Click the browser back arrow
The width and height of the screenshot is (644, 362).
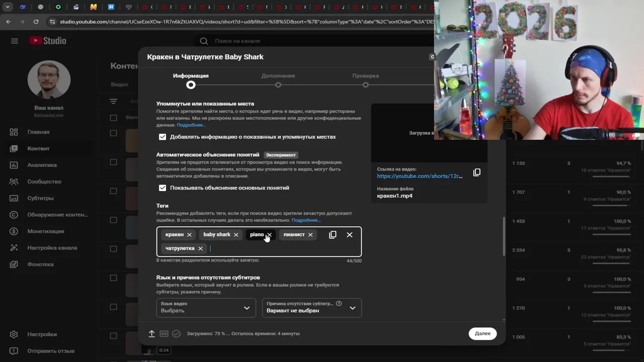pyautogui.click(x=9, y=22)
